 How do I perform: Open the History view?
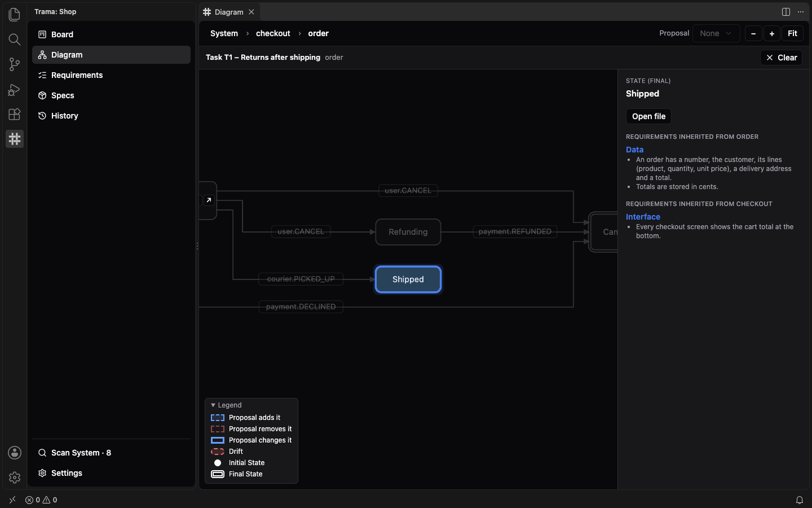click(111, 116)
